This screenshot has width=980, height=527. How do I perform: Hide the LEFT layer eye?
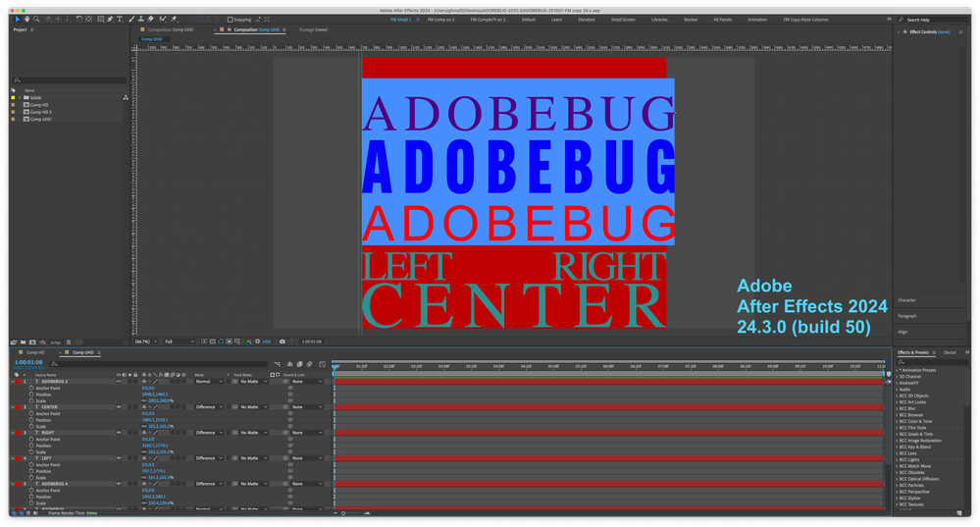pos(119,458)
